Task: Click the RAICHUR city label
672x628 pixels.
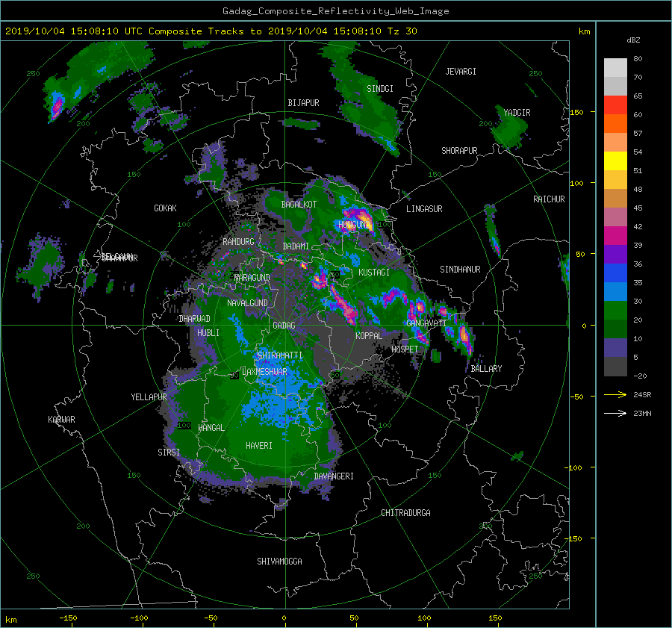Action: [549, 199]
